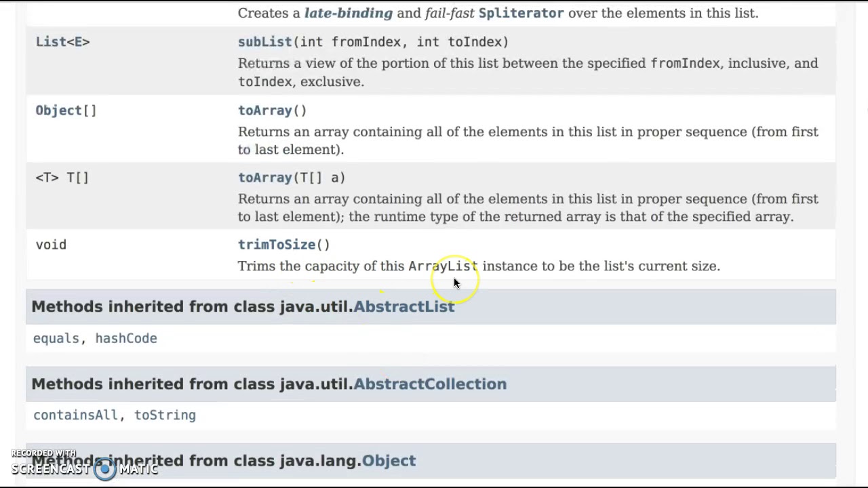
Task: Open the java.lang.Object class link
Action: [389, 461]
